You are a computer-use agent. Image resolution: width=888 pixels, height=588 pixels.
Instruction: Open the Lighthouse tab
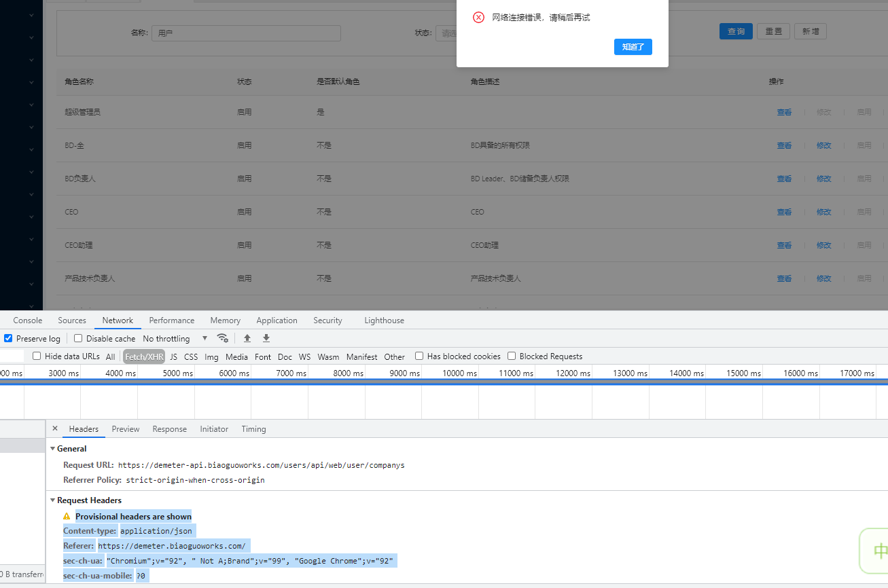(x=384, y=320)
